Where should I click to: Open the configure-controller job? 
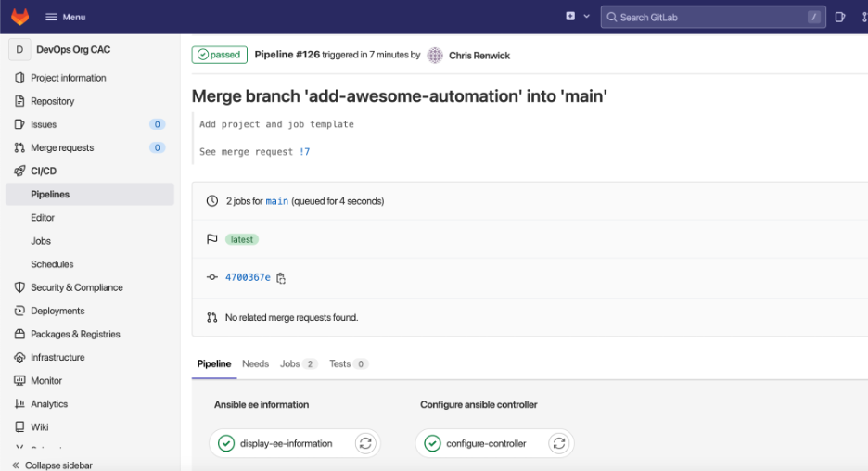click(485, 443)
